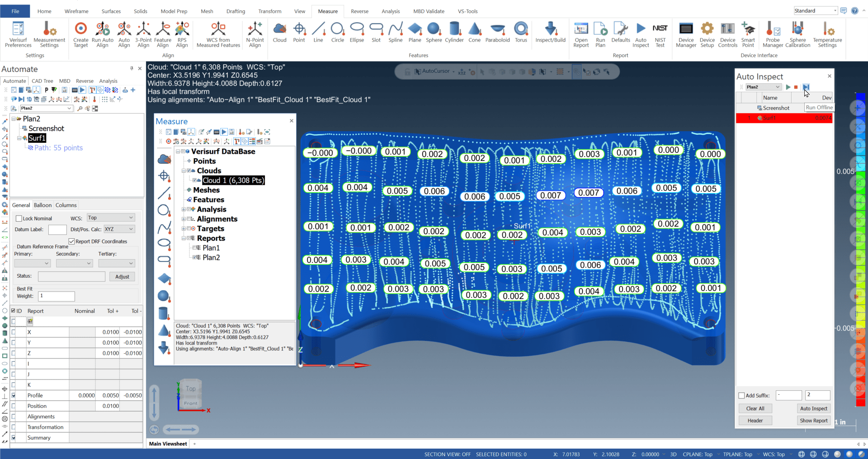Enable the Add Suffix checkbox

(x=741, y=396)
